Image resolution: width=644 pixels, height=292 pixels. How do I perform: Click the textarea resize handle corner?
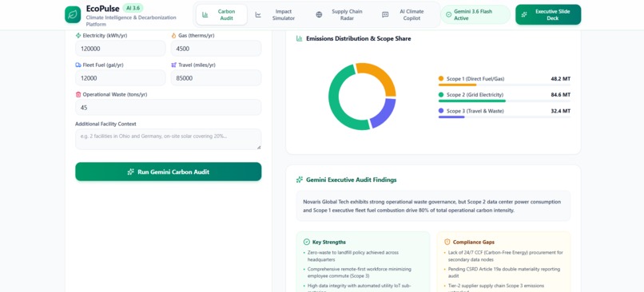pos(259,147)
